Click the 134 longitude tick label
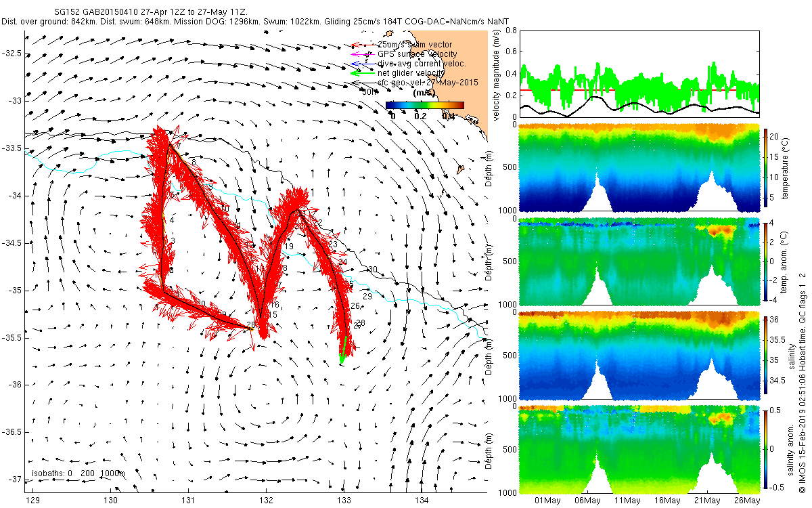The height and width of the screenshot is (508, 812). coord(422,501)
